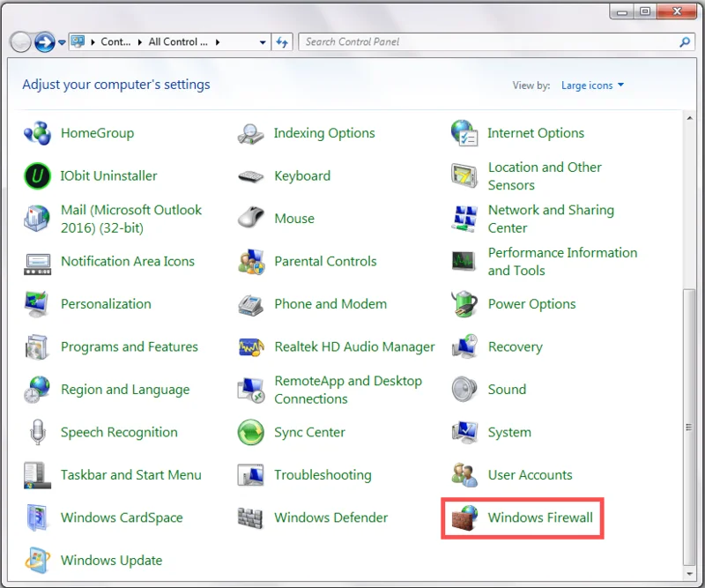This screenshot has width=705, height=588.
Task: Open the Keyboard link text
Action: (x=302, y=176)
